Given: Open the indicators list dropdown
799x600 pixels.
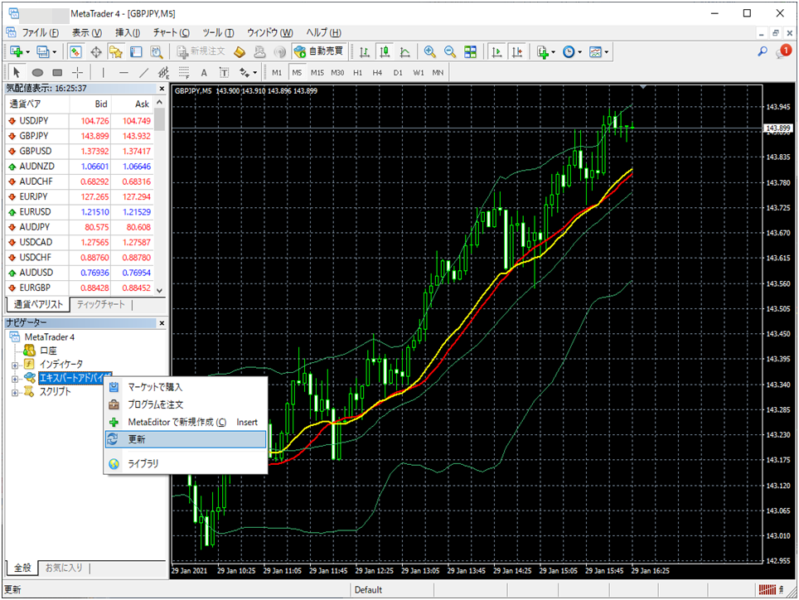Looking at the screenshot, I should (545, 52).
